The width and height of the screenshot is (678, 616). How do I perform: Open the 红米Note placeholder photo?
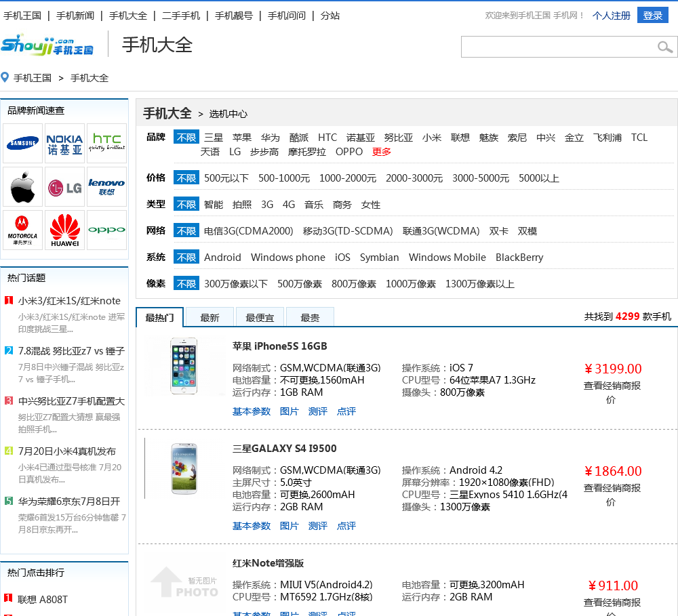pos(184,583)
